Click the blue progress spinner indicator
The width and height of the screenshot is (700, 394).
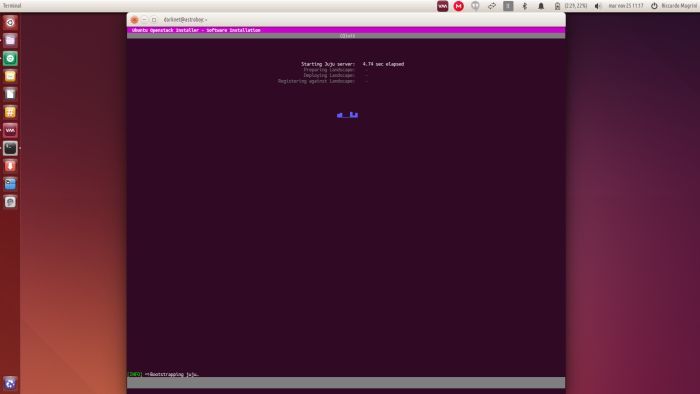347,115
